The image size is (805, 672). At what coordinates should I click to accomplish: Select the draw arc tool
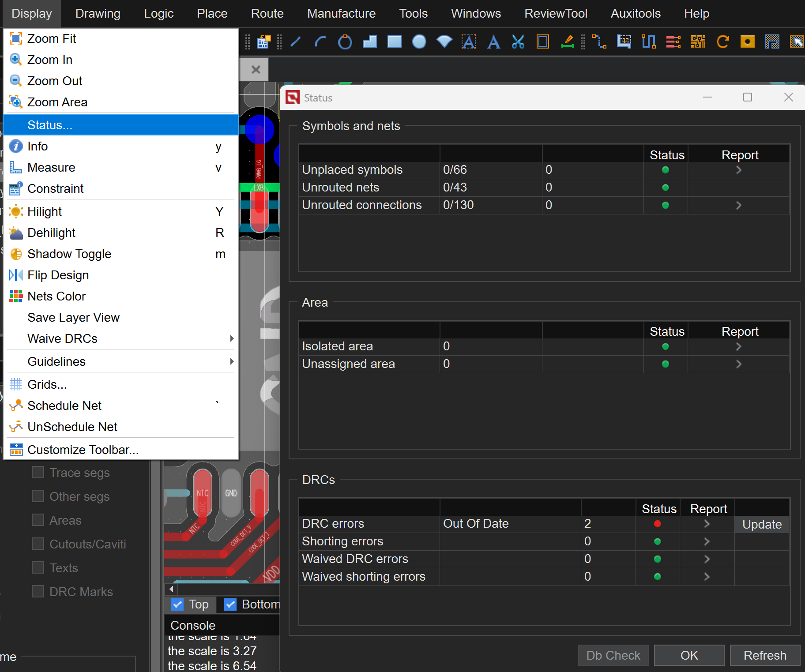pos(320,42)
